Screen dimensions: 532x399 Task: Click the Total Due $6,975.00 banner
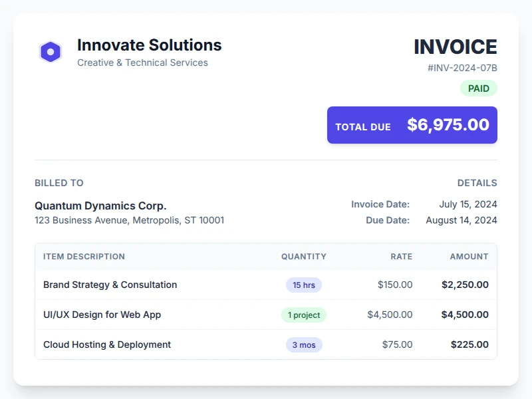coord(412,125)
